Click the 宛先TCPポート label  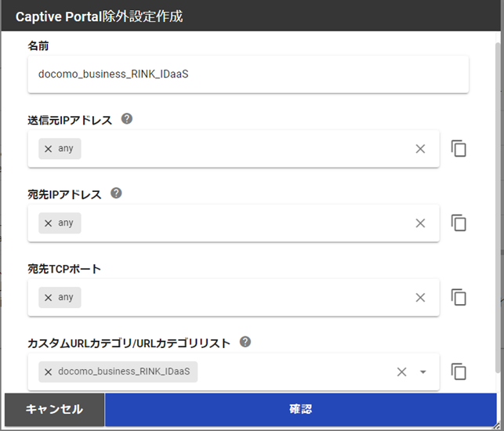click(64, 269)
